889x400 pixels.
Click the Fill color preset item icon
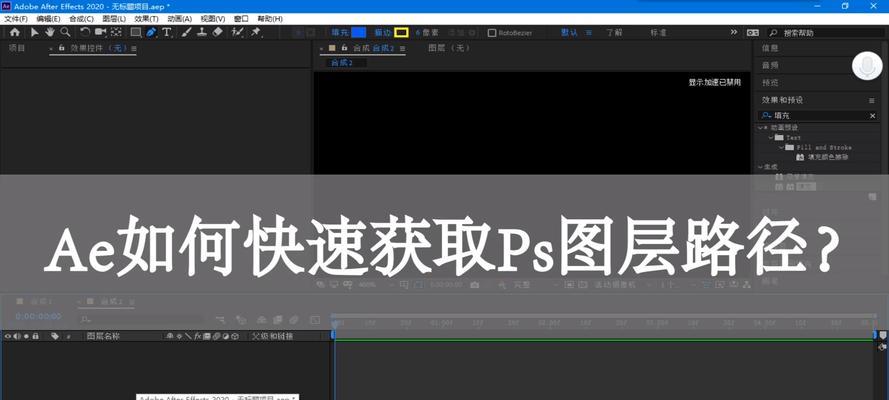800,157
